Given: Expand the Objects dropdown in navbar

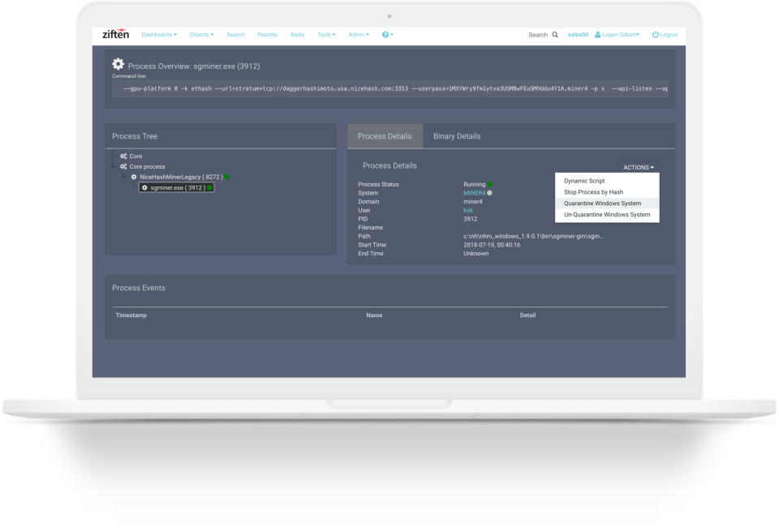Looking at the screenshot, I should click(201, 35).
